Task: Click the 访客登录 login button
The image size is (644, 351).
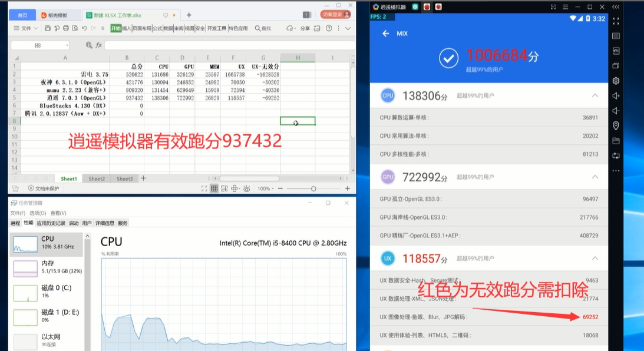Action: tap(336, 14)
